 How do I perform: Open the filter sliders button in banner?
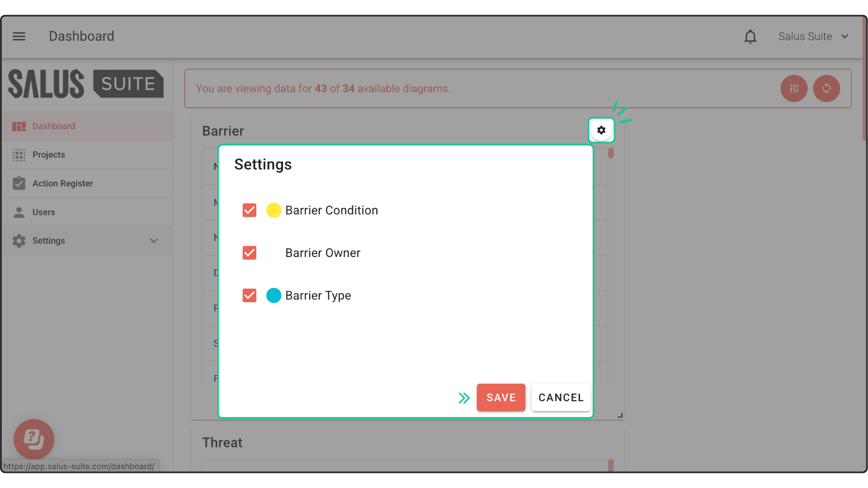click(793, 89)
